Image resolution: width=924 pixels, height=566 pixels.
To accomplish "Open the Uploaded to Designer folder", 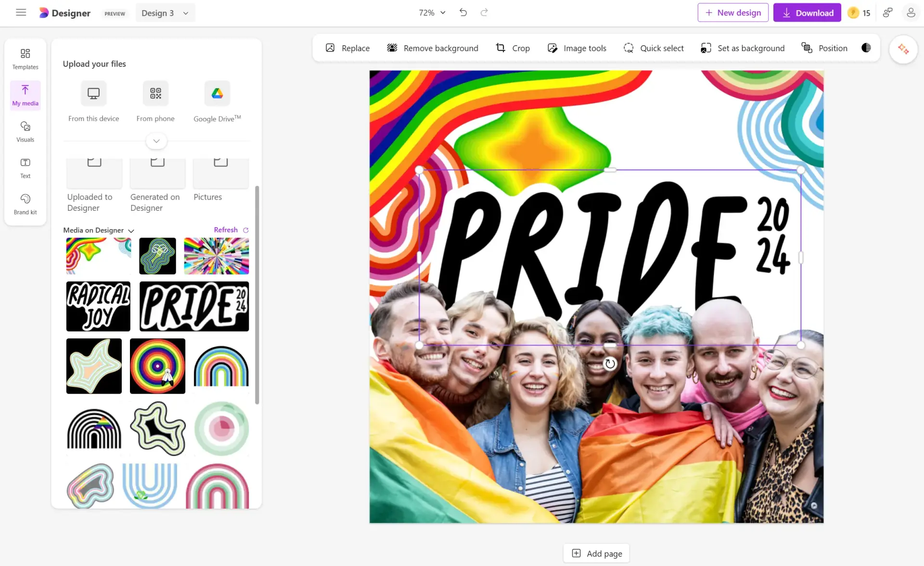I will coord(94,186).
